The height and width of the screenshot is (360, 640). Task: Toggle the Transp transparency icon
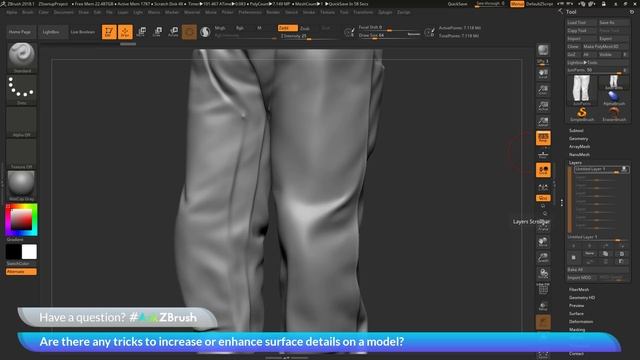[543, 306]
